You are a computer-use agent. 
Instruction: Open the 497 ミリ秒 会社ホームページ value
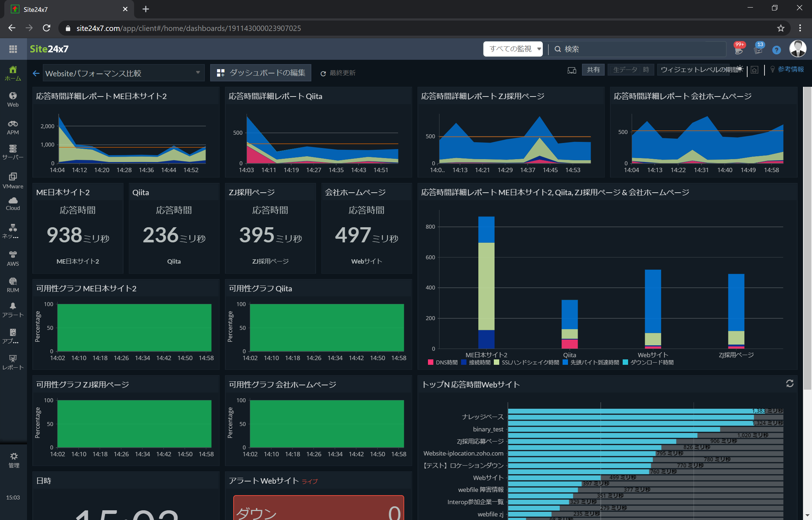click(366, 235)
